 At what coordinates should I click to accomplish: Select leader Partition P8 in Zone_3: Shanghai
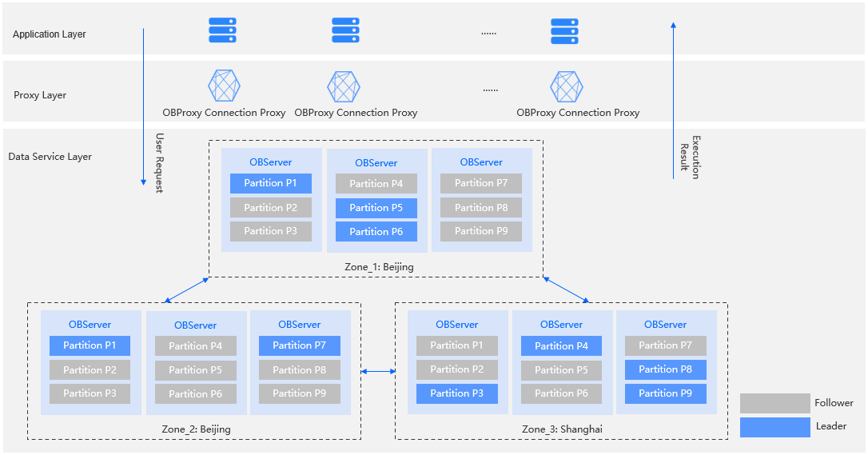click(666, 369)
